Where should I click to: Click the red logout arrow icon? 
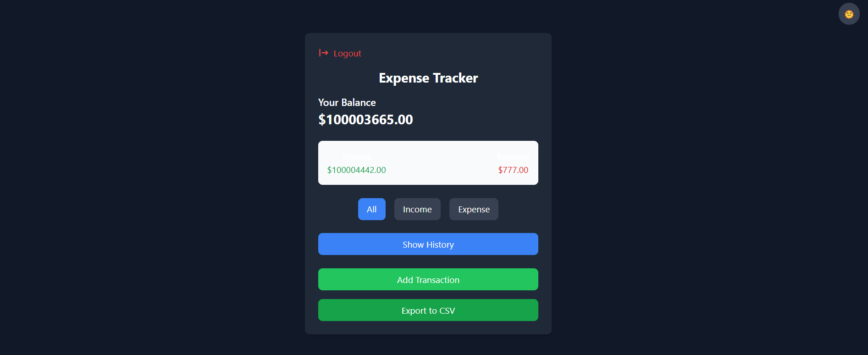tap(324, 53)
